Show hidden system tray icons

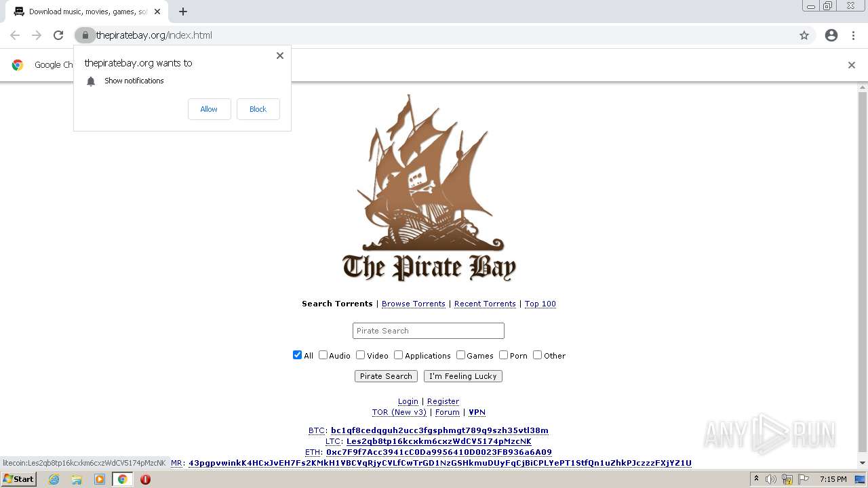(756, 479)
